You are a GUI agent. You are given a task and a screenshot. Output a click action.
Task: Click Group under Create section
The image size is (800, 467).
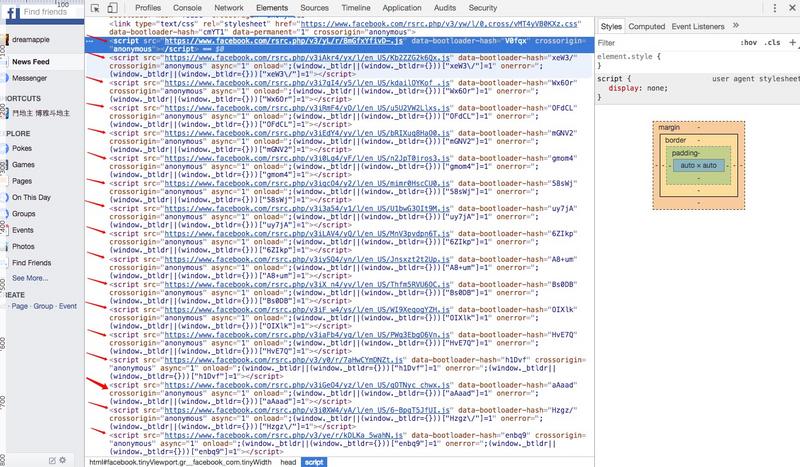click(x=43, y=306)
